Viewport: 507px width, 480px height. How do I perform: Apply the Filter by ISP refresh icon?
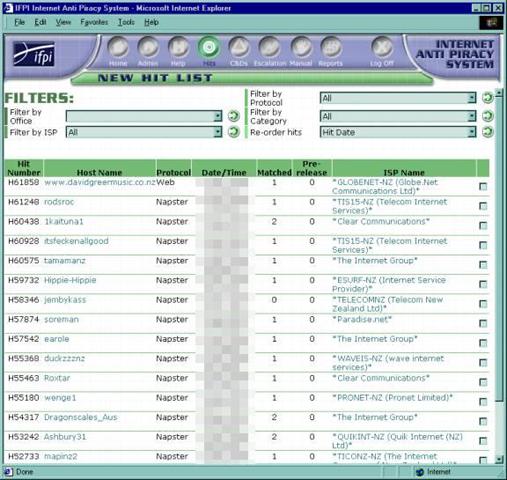pyautogui.click(x=233, y=132)
